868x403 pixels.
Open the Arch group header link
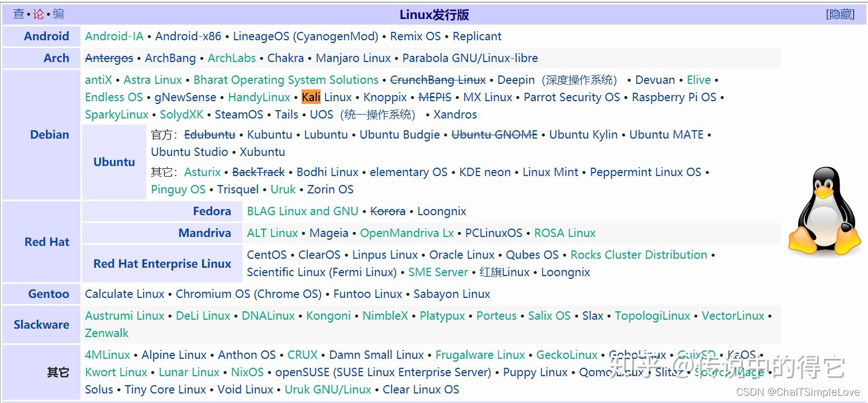[56, 58]
